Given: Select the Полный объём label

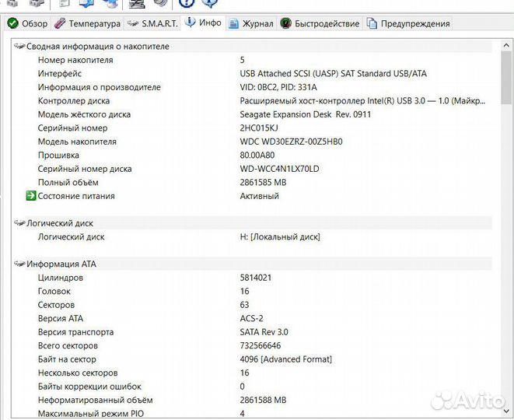Looking at the screenshot, I should coord(68,183).
